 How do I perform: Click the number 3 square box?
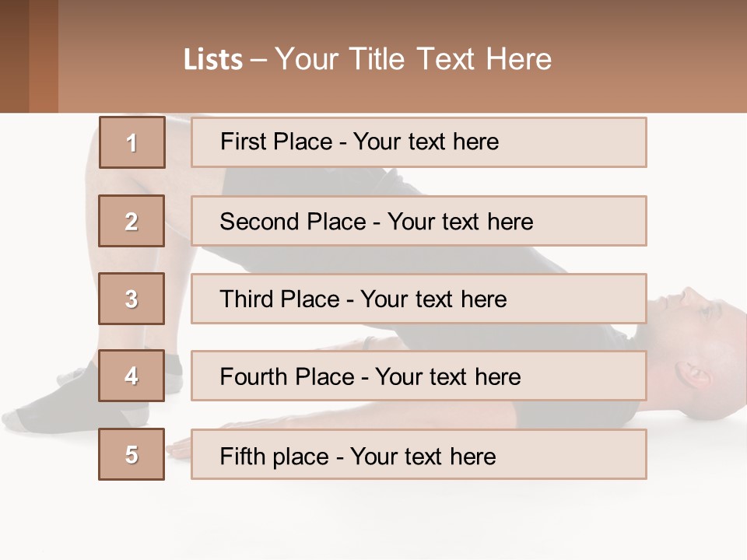[132, 299]
